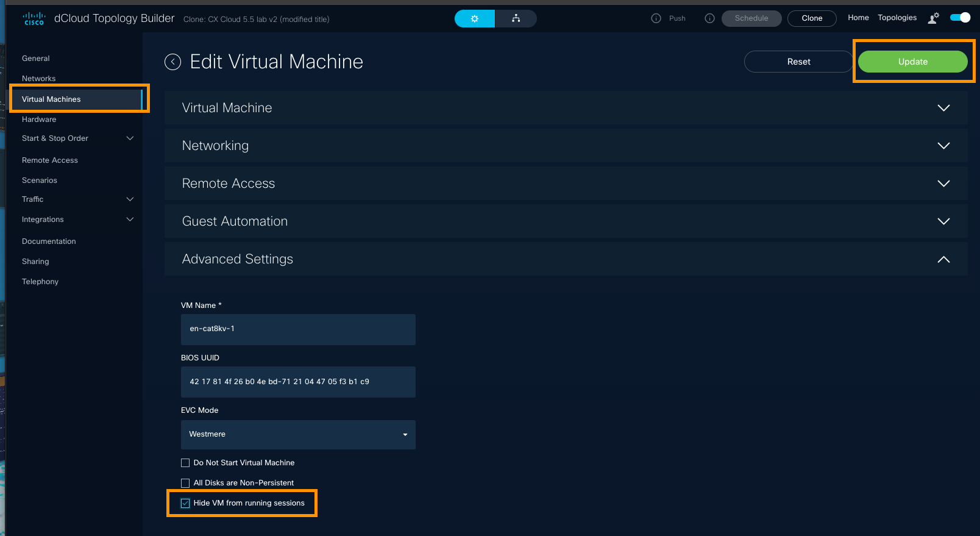Open Hardware in sidebar

(x=39, y=120)
